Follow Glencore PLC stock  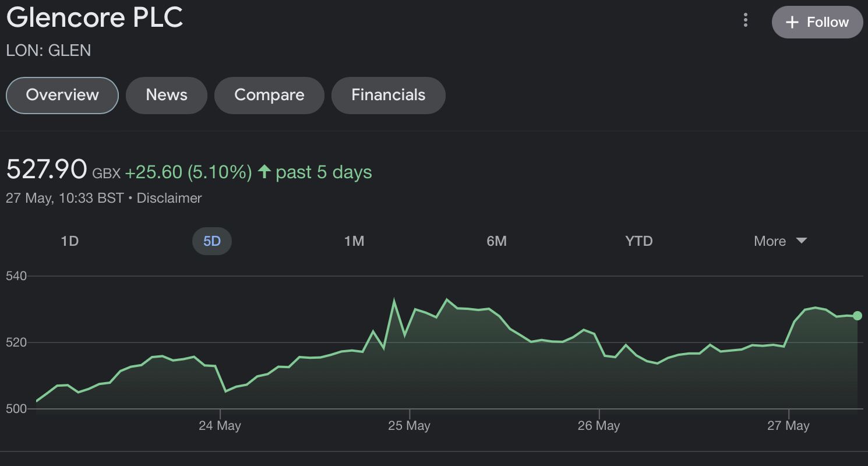coord(817,22)
